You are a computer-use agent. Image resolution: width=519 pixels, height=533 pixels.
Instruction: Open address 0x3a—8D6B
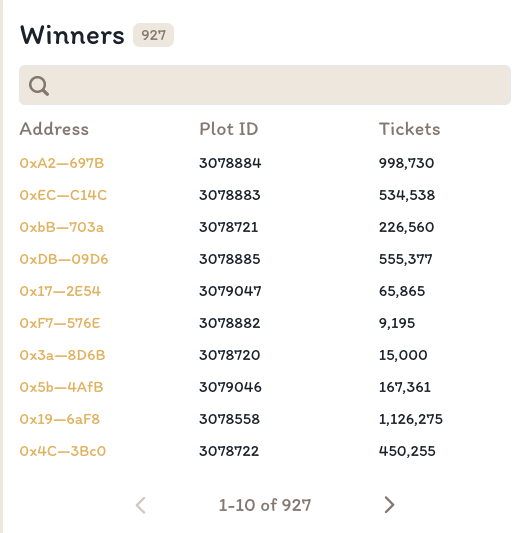63,355
